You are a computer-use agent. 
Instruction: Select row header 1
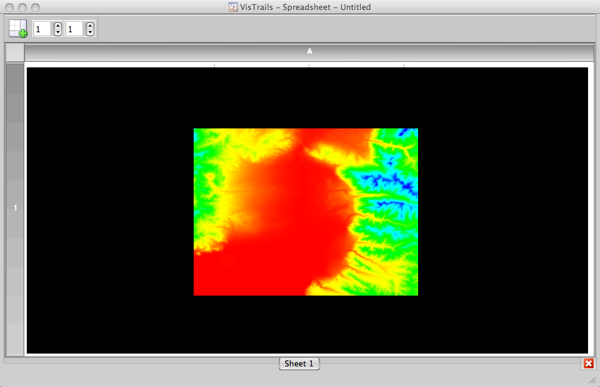pos(15,208)
